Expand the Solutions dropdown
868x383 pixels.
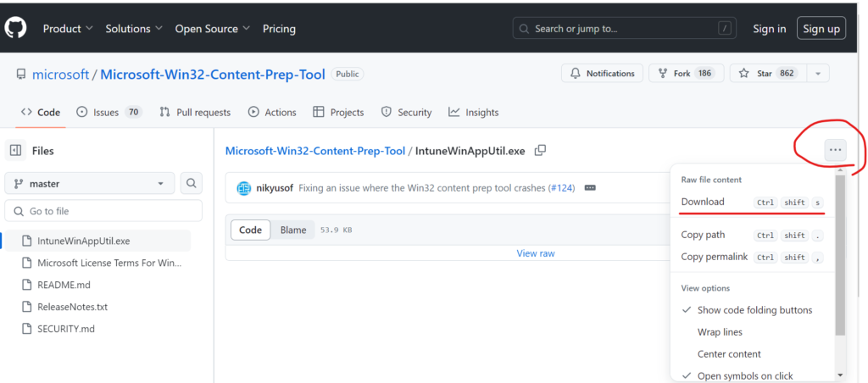coord(134,29)
